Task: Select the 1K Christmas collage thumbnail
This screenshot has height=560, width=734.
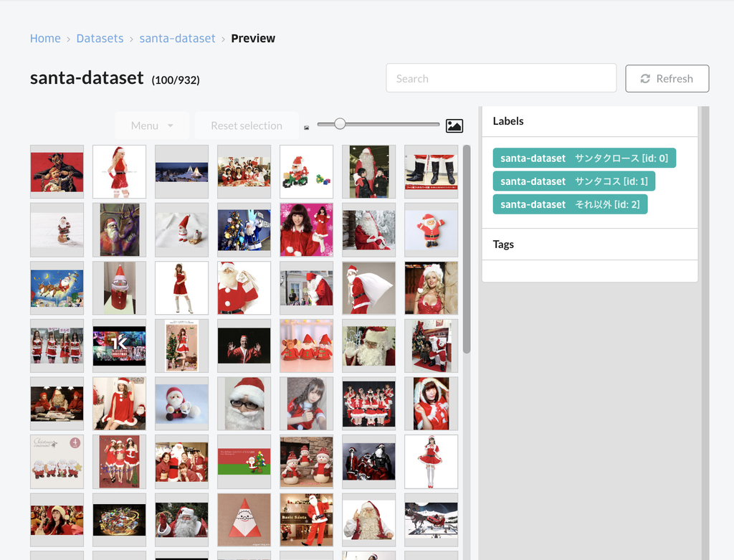Action: tap(120, 346)
